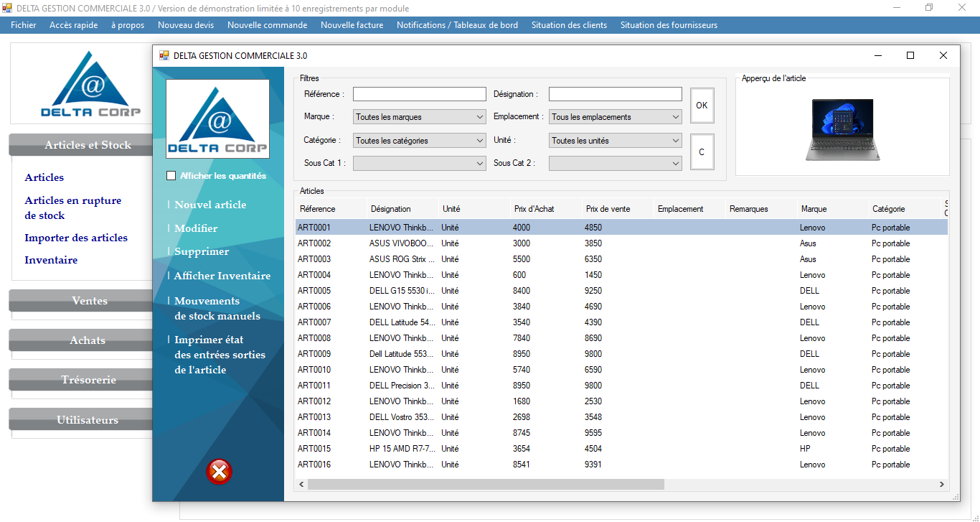Click the main window title bar app icon

(7, 8)
